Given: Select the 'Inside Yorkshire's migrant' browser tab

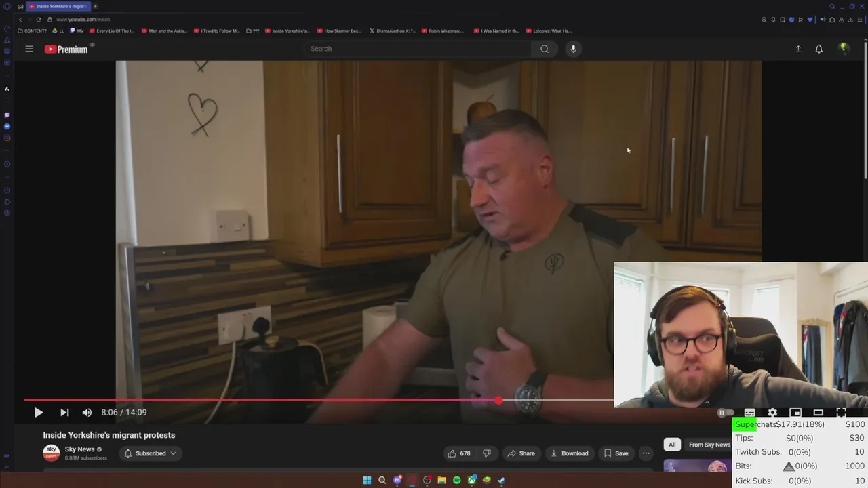Looking at the screenshot, I should [58, 6].
